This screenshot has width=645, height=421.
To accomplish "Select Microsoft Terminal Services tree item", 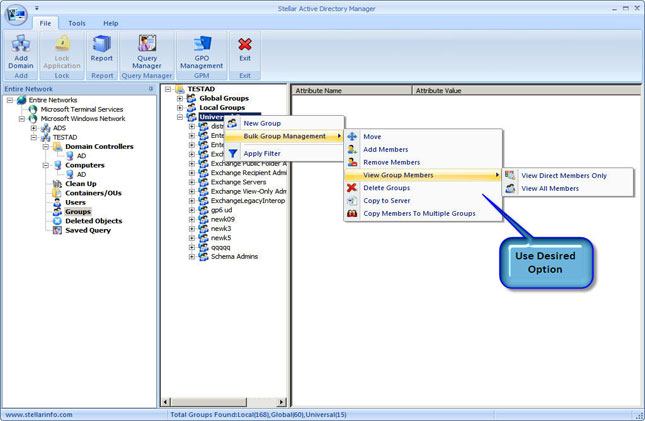I will (x=82, y=109).
